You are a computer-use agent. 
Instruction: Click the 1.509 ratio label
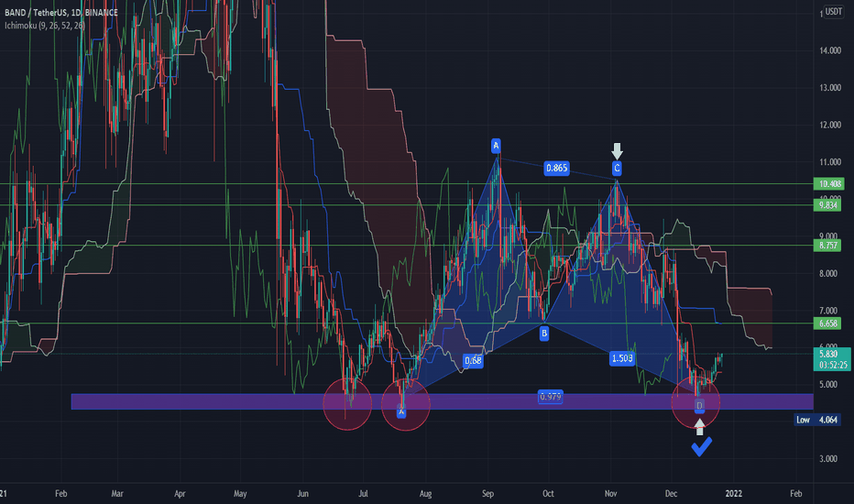[x=621, y=358]
